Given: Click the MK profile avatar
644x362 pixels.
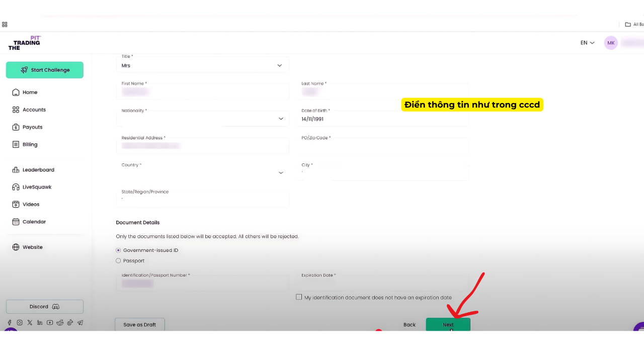Looking at the screenshot, I should [x=611, y=43].
